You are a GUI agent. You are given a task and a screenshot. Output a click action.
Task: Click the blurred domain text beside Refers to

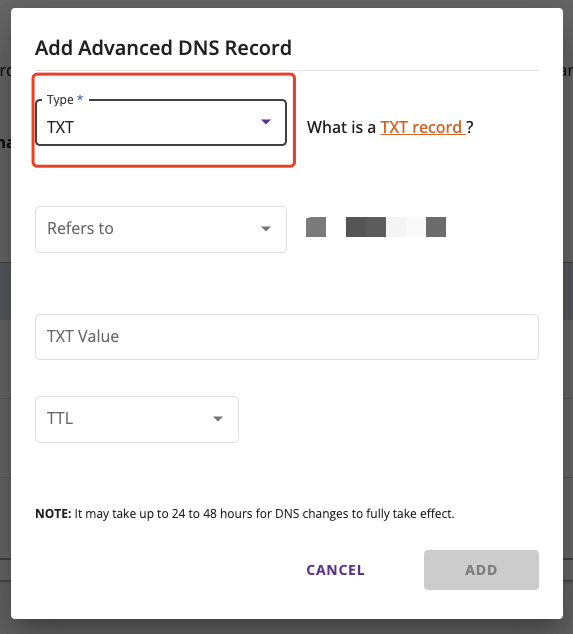tap(376, 227)
